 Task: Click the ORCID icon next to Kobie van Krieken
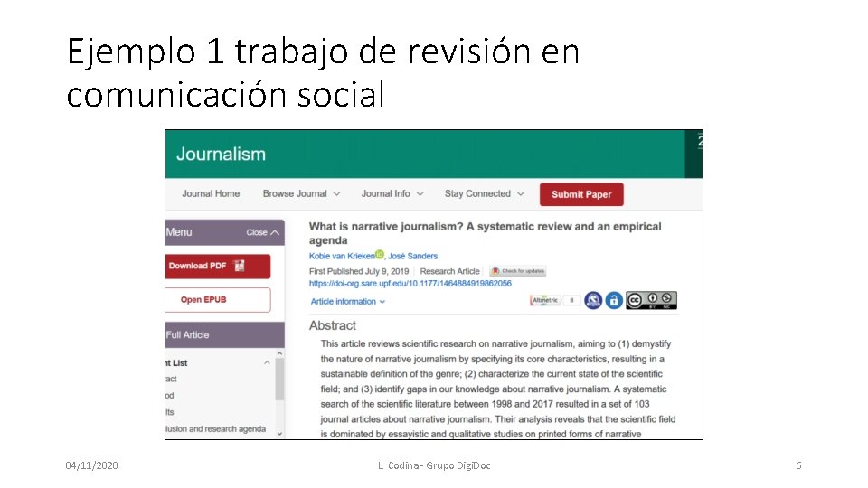[x=379, y=255]
